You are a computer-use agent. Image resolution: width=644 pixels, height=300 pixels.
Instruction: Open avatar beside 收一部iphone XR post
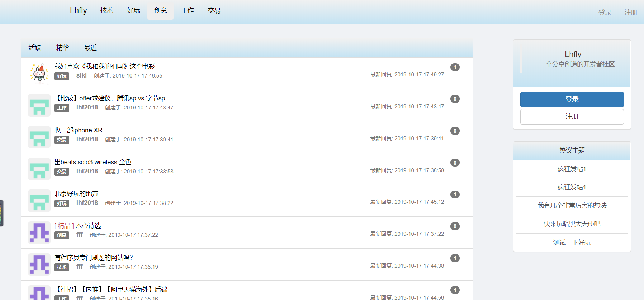point(39,137)
